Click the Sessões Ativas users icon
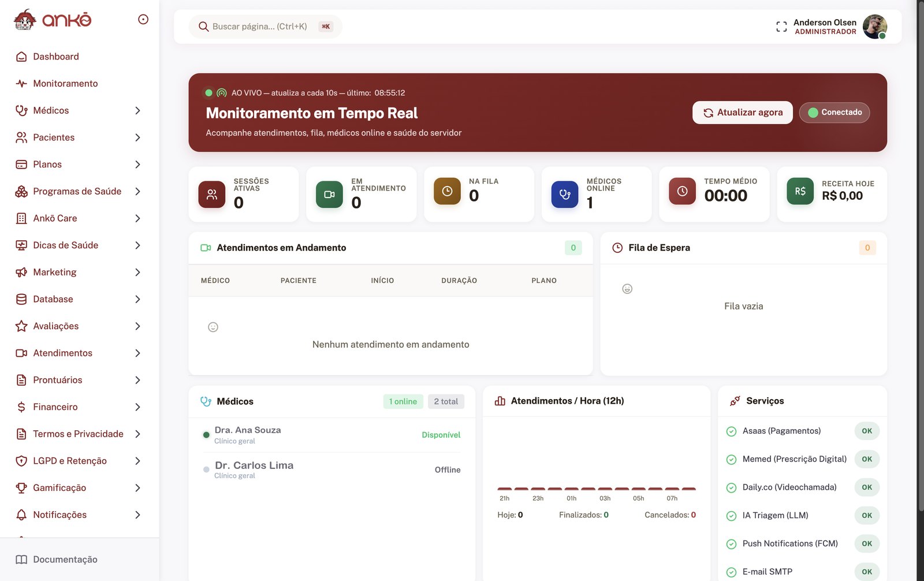 coord(212,195)
